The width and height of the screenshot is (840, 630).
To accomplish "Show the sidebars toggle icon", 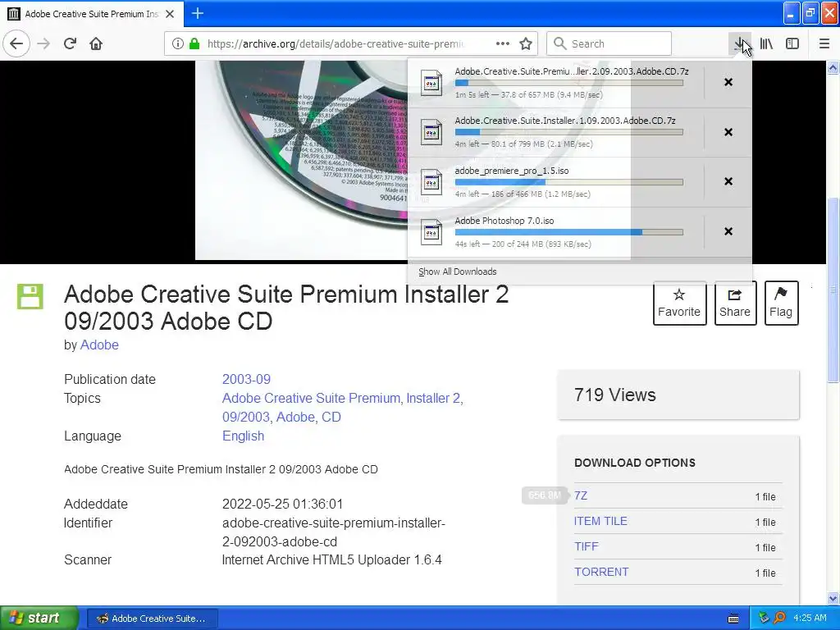I will click(792, 43).
